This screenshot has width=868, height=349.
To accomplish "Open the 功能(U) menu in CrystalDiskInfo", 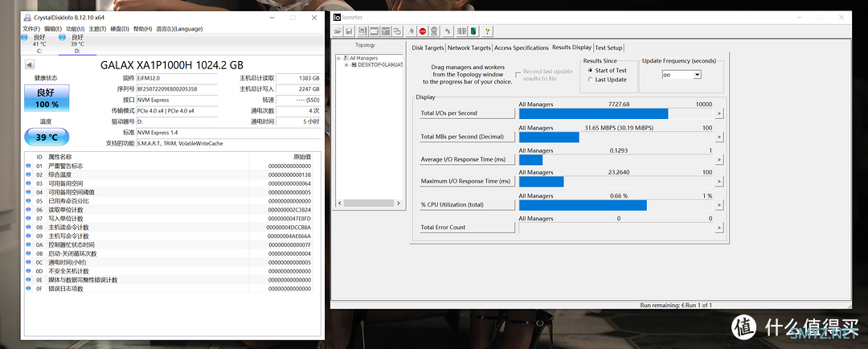I will coord(75,29).
